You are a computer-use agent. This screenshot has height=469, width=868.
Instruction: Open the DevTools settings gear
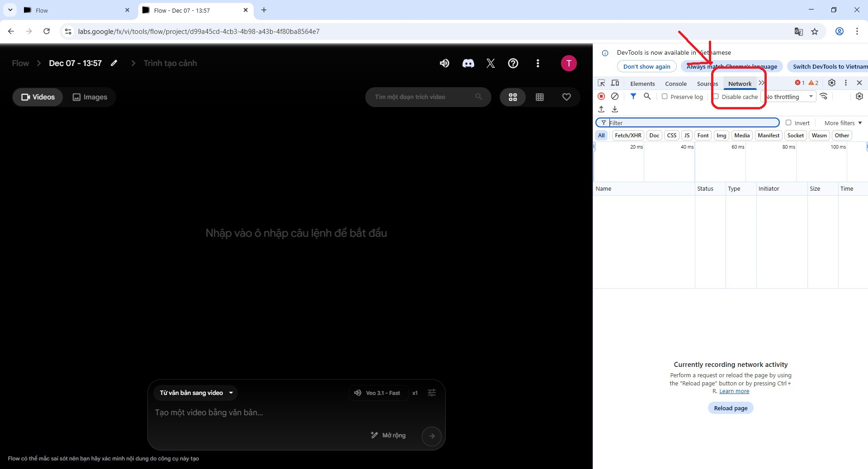tap(832, 83)
